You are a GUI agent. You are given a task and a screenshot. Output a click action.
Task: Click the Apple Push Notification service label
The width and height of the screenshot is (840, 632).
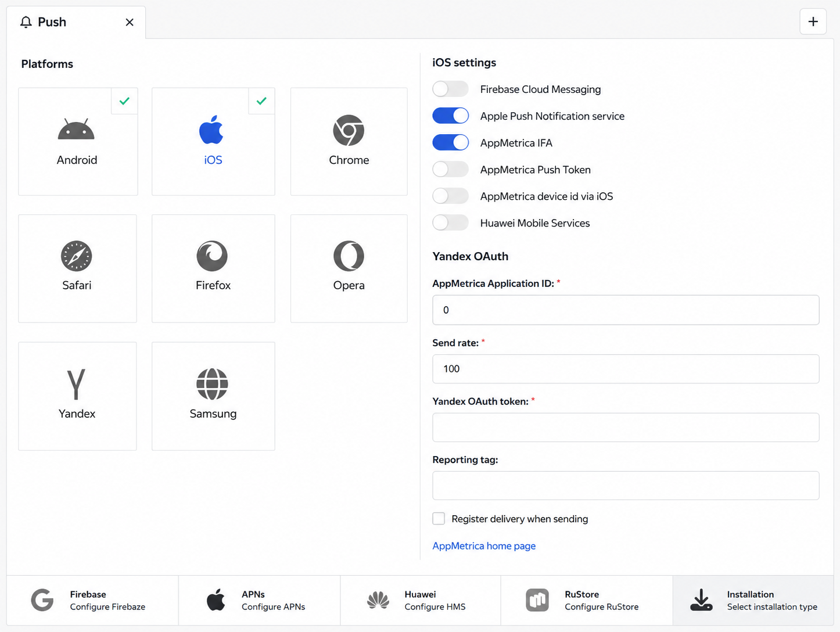(x=552, y=116)
